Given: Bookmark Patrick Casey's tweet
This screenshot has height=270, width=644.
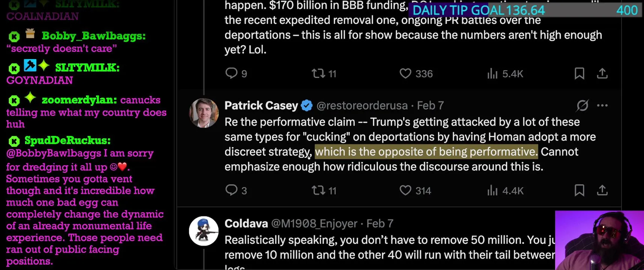Looking at the screenshot, I should point(579,190).
